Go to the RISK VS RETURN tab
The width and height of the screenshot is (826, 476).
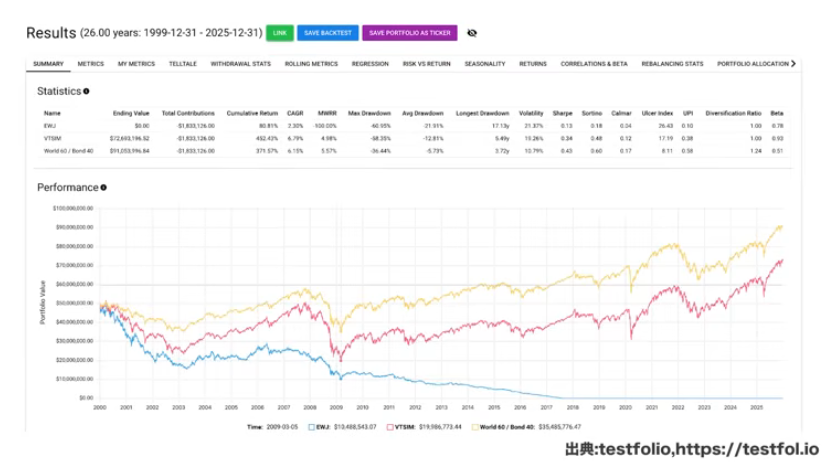pos(427,64)
